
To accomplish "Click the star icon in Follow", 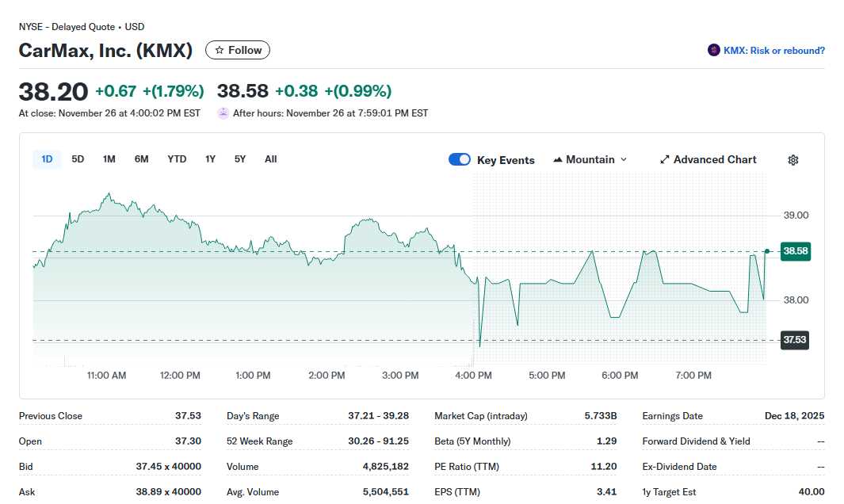I will pos(220,51).
